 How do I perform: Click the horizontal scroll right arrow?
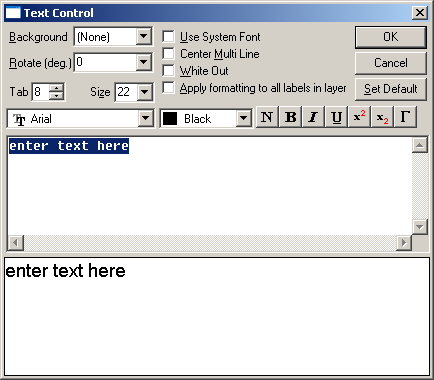coord(404,243)
